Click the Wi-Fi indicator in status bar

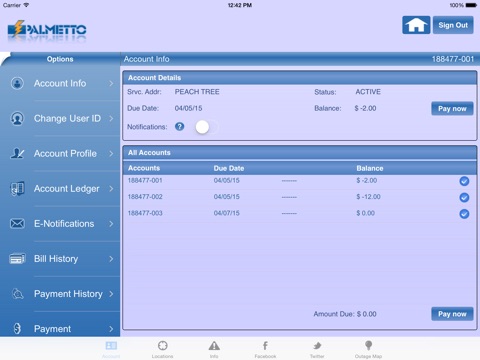coord(26,5)
